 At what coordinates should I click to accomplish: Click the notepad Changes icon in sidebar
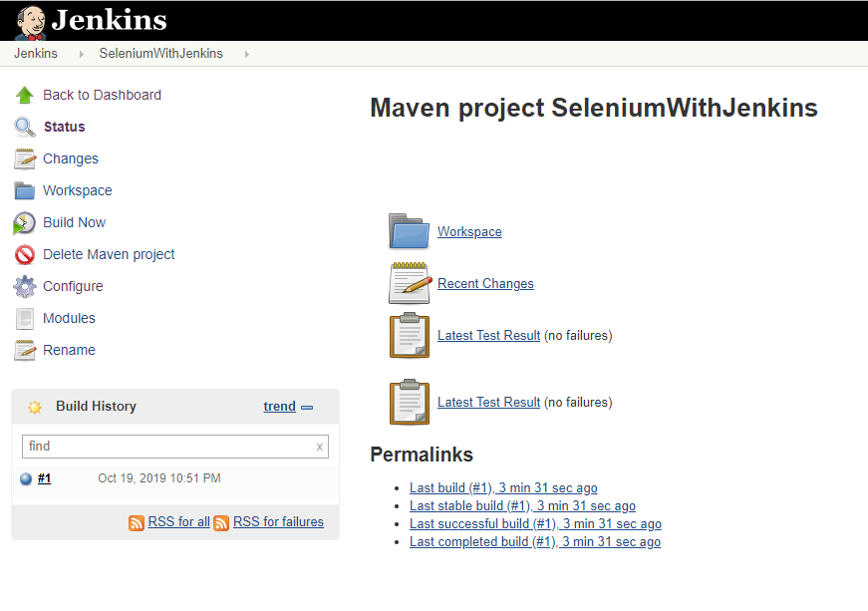[x=24, y=158]
